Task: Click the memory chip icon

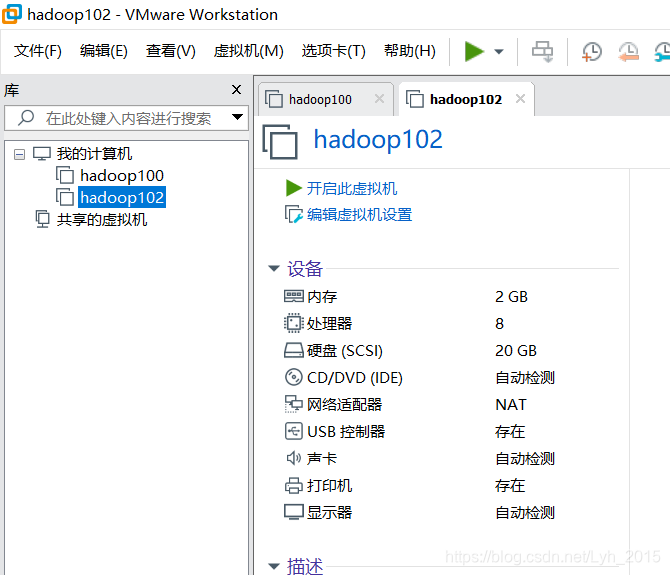Action: [294, 296]
